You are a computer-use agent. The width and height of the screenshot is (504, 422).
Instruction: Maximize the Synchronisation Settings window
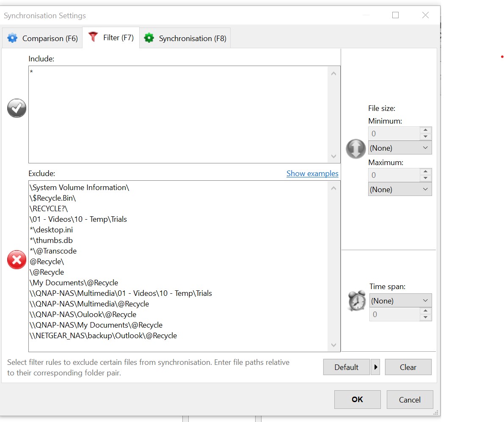click(395, 15)
